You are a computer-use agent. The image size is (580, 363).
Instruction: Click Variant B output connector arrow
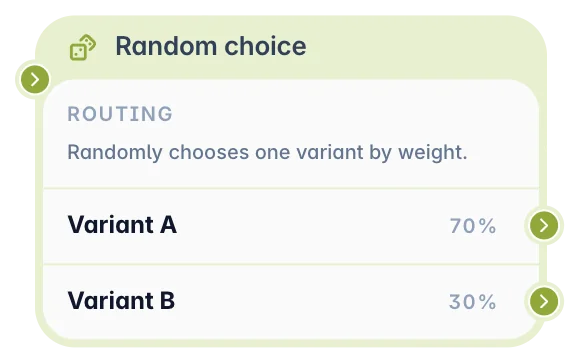pos(544,301)
